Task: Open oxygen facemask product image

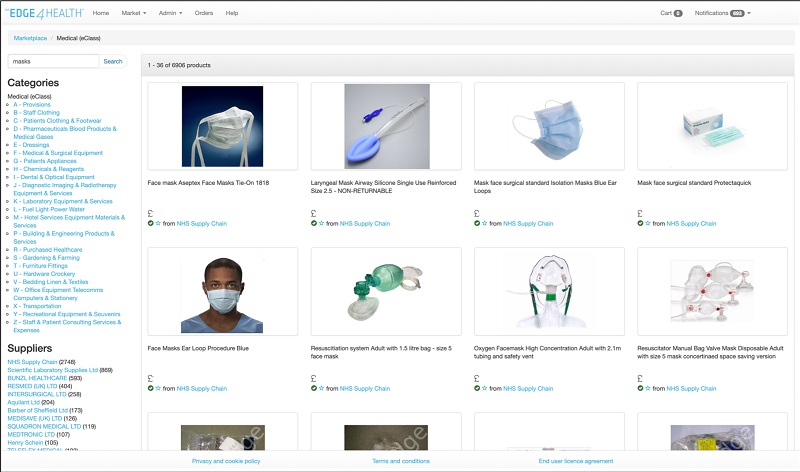Action: point(550,291)
